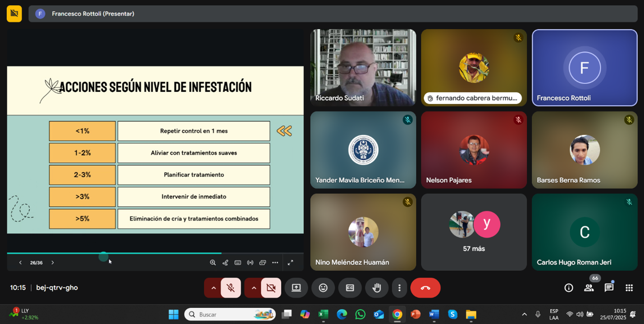Go to the next slide

coord(53,263)
